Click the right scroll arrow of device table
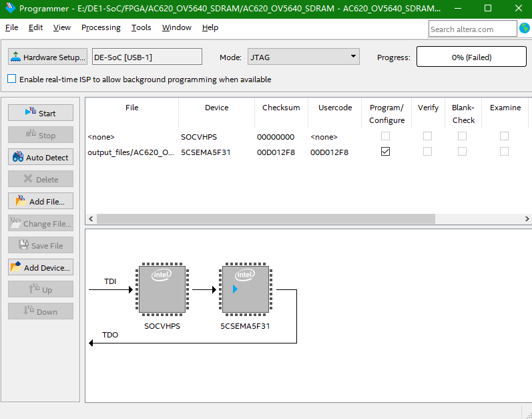This screenshot has width=532, height=419. (x=527, y=219)
